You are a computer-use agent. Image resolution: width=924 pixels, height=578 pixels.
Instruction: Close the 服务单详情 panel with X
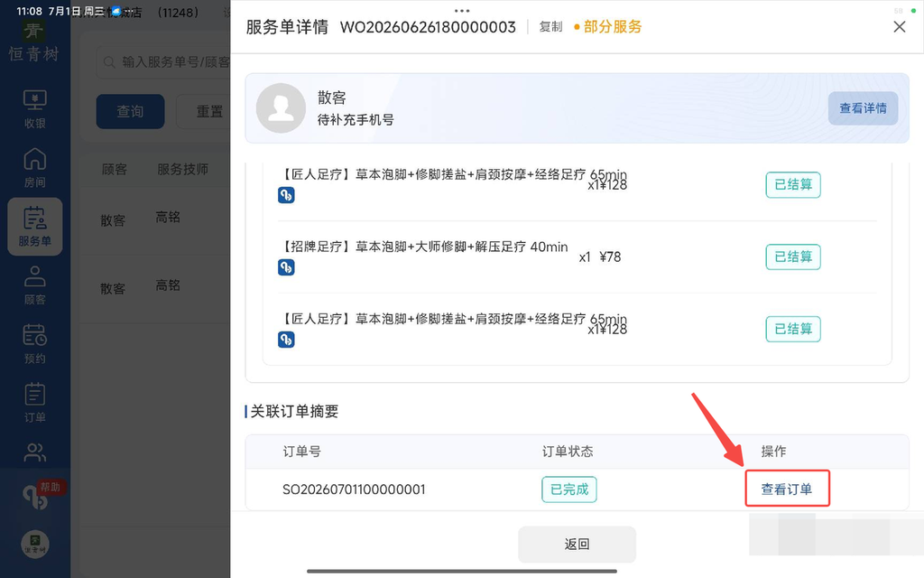point(900,26)
